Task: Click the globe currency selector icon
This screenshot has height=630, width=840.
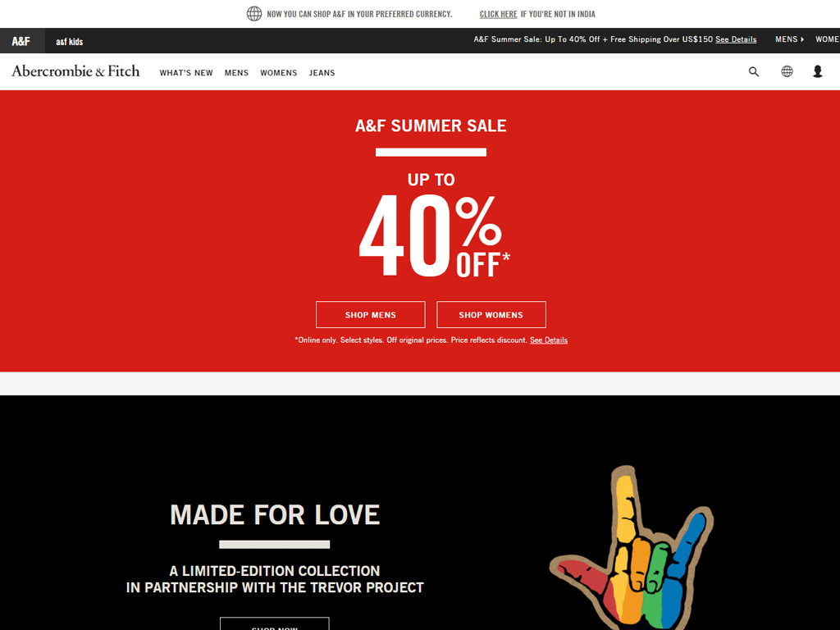Action: [787, 71]
